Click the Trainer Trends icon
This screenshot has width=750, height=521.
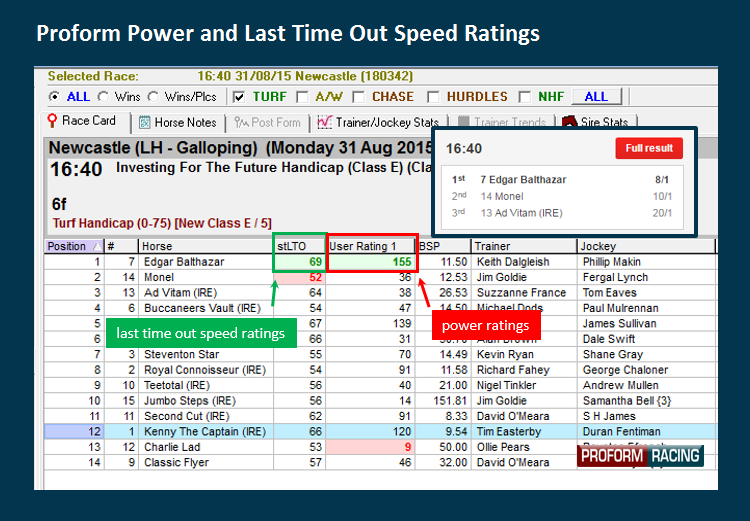[463, 122]
